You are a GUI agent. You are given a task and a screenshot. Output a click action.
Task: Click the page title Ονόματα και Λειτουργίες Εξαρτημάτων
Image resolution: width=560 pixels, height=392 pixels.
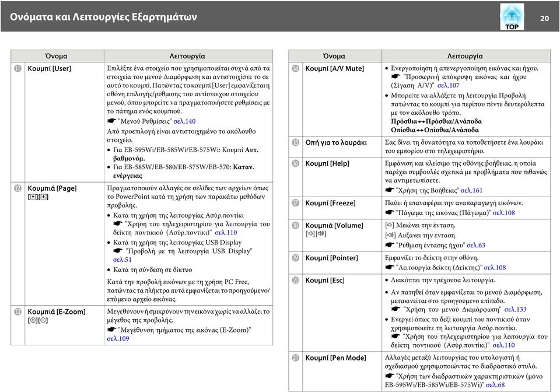click(x=103, y=17)
